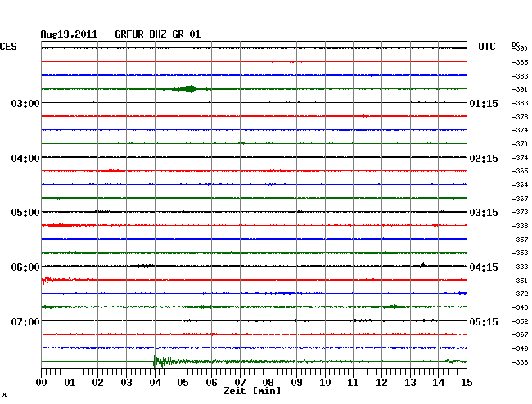Screen dimensions: 532x404
Task: Select minute tick label 04
Action: pos(155,383)
